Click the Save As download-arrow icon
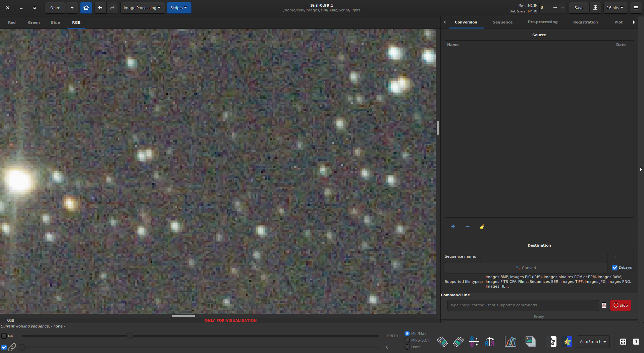This screenshot has width=644, height=353. coord(595,8)
